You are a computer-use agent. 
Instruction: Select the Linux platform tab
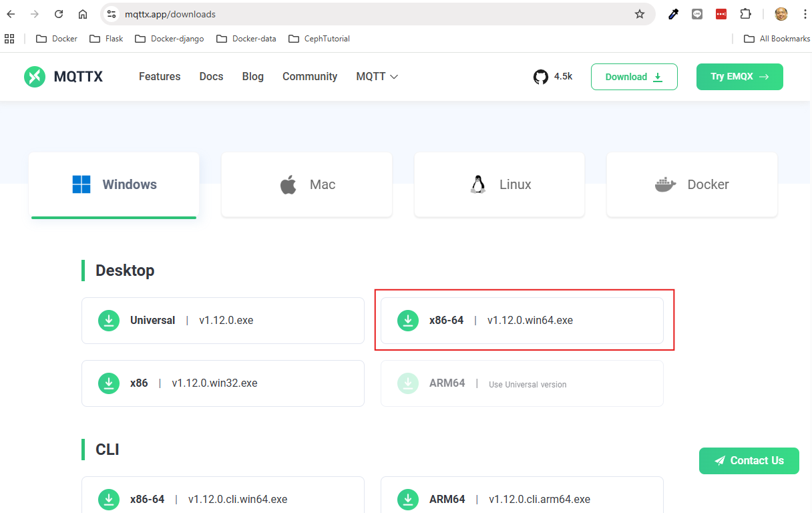(499, 184)
